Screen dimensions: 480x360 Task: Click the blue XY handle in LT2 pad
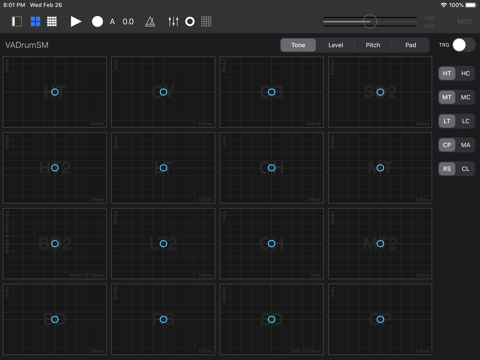[x=163, y=244]
